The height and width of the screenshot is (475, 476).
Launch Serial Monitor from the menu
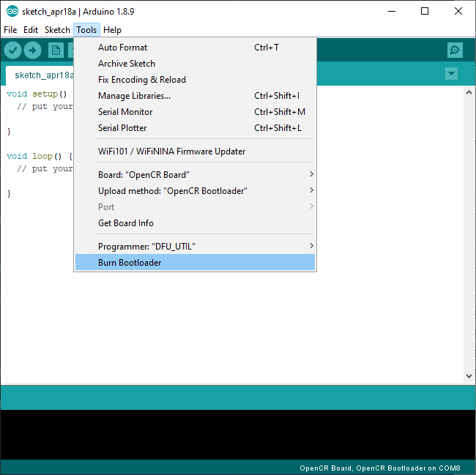click(x=195, y=112)
